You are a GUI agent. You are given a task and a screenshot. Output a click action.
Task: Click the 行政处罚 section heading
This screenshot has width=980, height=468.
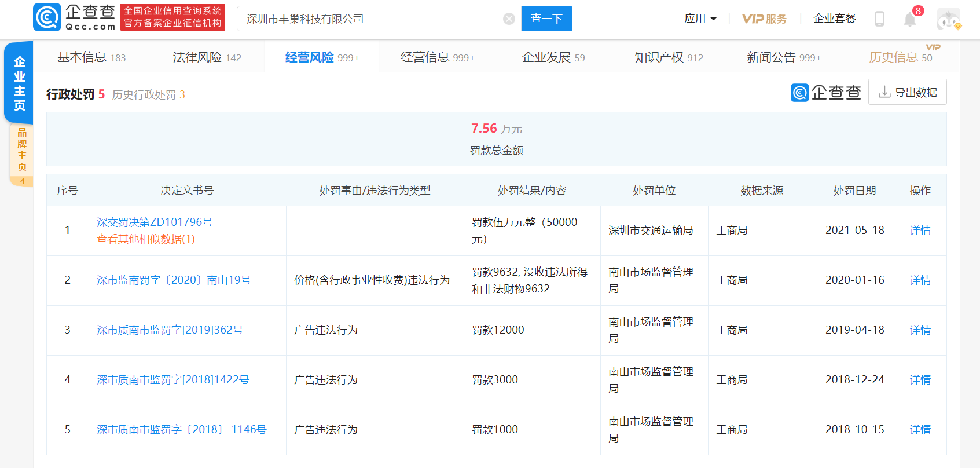70,94
